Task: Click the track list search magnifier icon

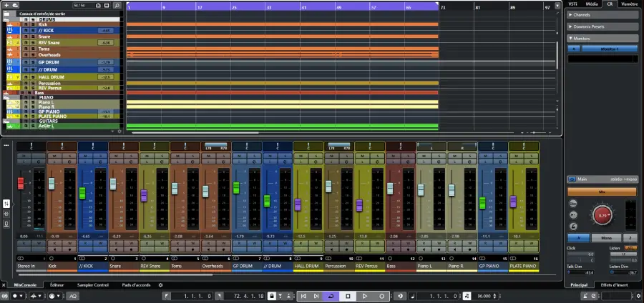Action: (117, 5)
